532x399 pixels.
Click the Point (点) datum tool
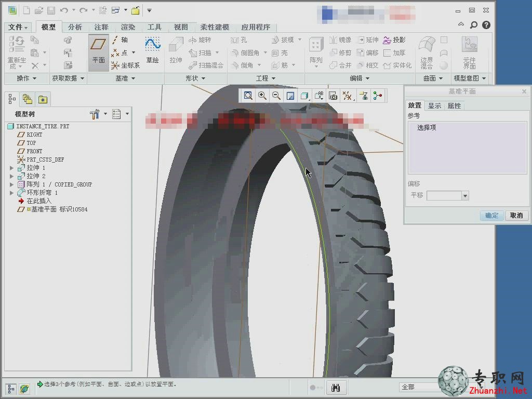121,52
